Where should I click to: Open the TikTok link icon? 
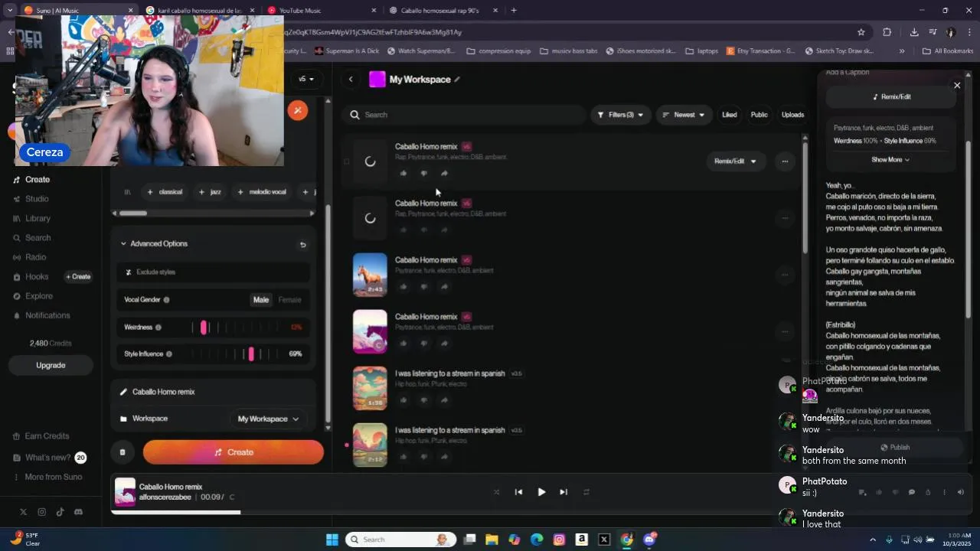pyautogui.click(x=60, y=512)
